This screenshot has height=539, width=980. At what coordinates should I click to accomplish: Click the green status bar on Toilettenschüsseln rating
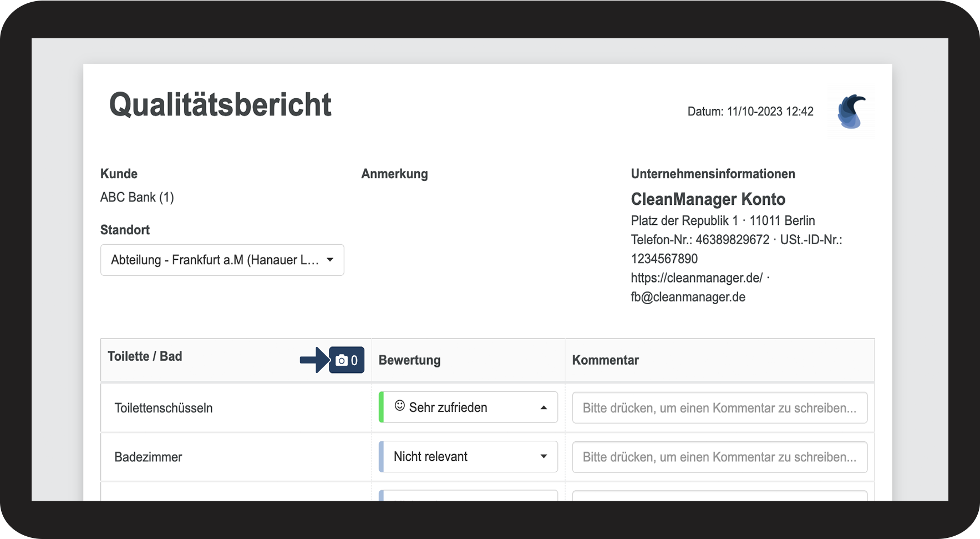click(x=381, y=407)
